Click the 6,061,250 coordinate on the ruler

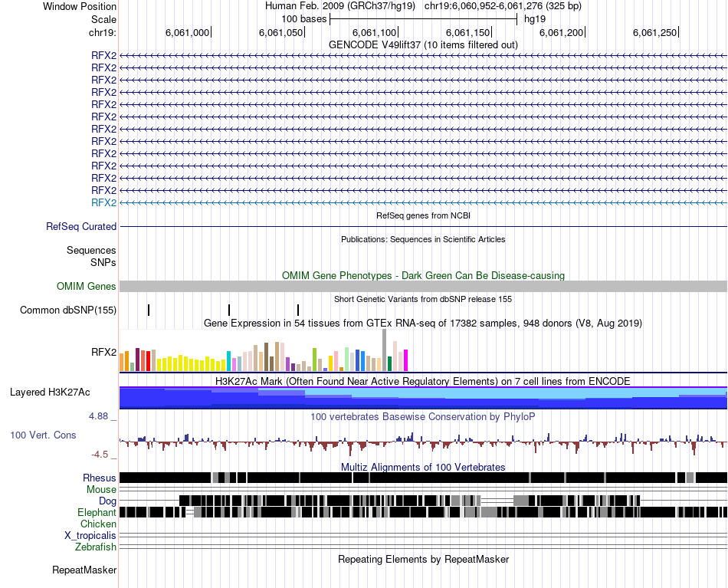654,32
